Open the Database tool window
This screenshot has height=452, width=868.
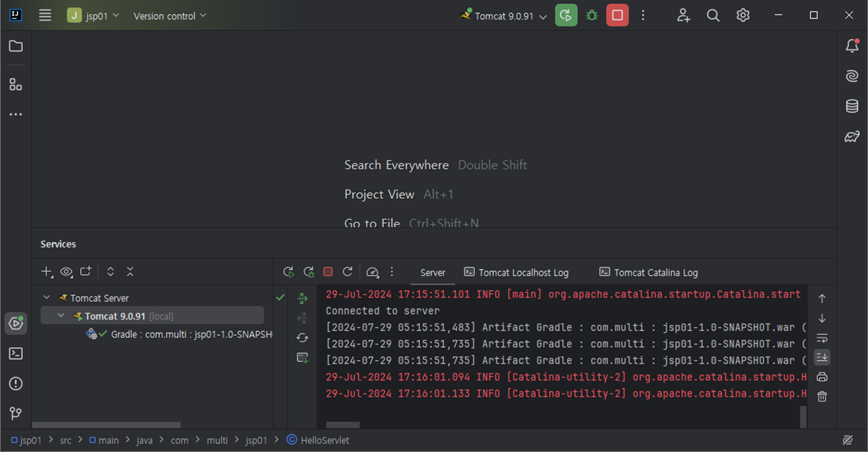(x=852, y=106)
